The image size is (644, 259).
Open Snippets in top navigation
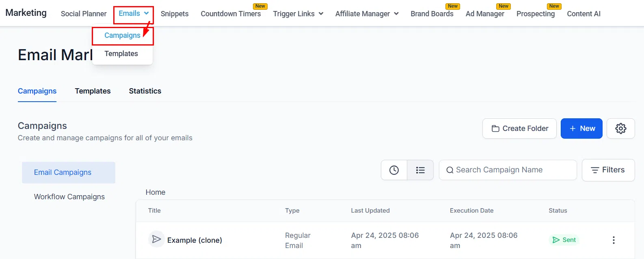[175, 14]
